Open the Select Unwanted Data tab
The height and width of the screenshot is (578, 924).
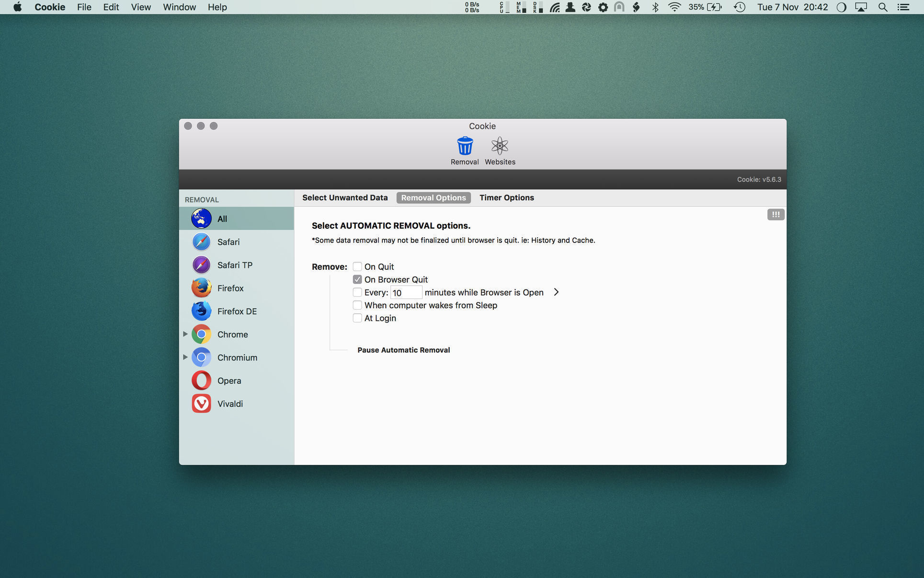[344, 197]
